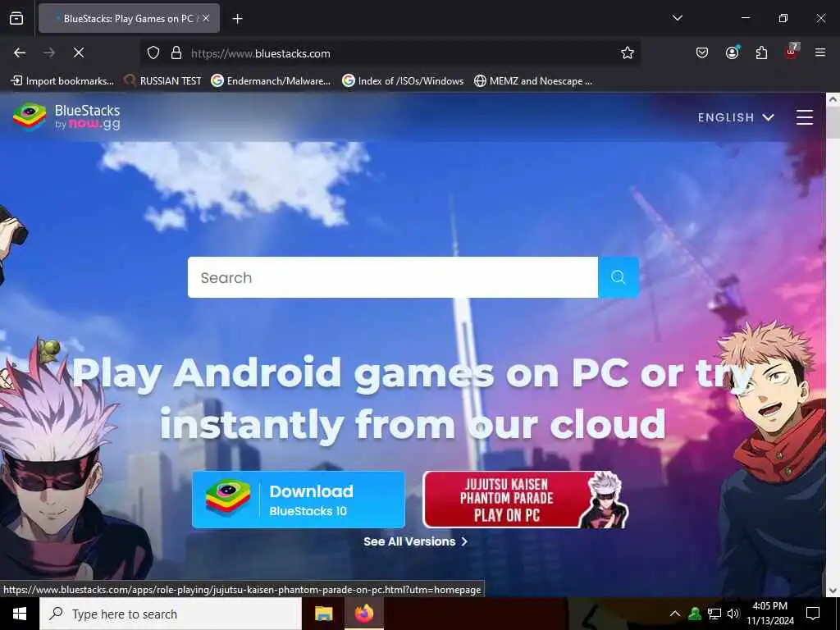Show hidden system tray icons
Image resolution: width=840 pixels, height=630 pixels.
coord(675,614)
